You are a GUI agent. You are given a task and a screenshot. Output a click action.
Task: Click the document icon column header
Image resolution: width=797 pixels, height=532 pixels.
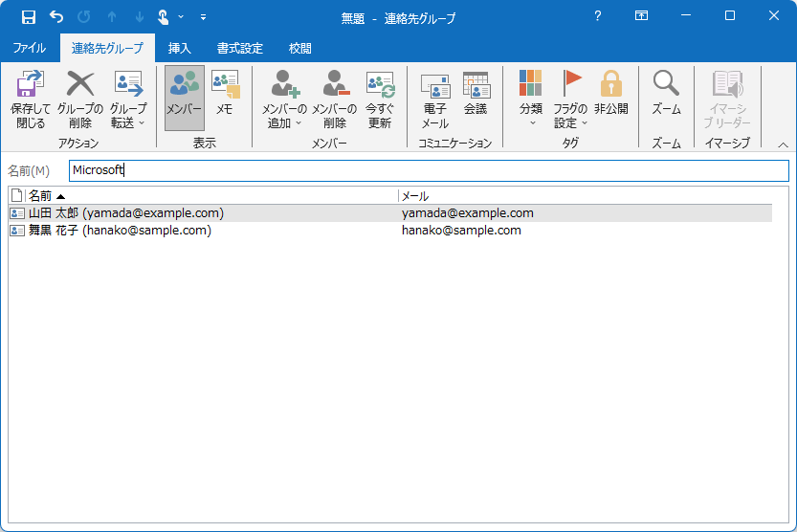pos(17,195)
